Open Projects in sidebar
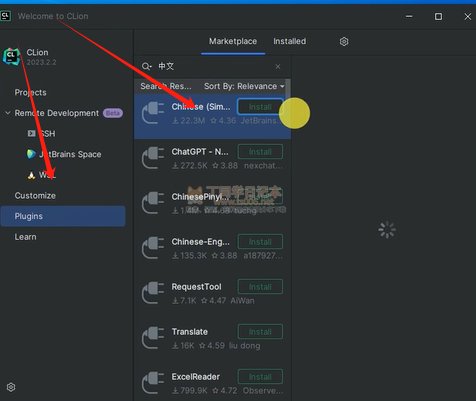The image size is (476, 401). click(30, 92)
